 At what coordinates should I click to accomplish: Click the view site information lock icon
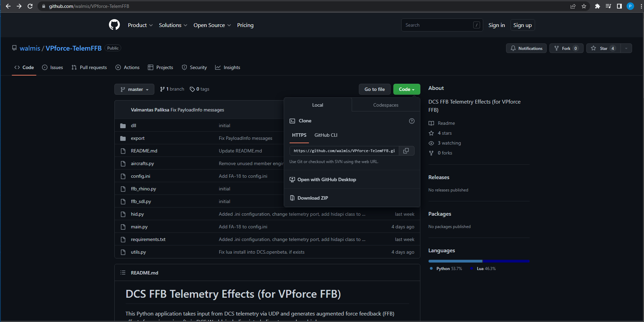click(43, 6)
